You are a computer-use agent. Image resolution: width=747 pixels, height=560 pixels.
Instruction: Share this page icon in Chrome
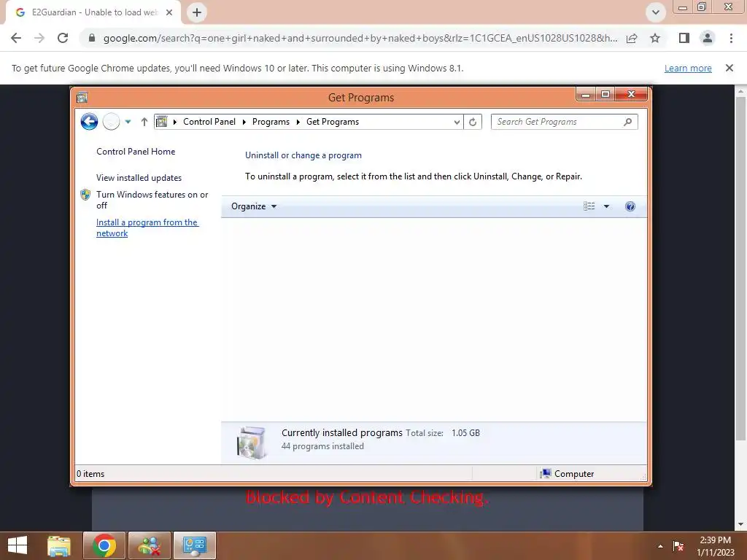[632, 38]
